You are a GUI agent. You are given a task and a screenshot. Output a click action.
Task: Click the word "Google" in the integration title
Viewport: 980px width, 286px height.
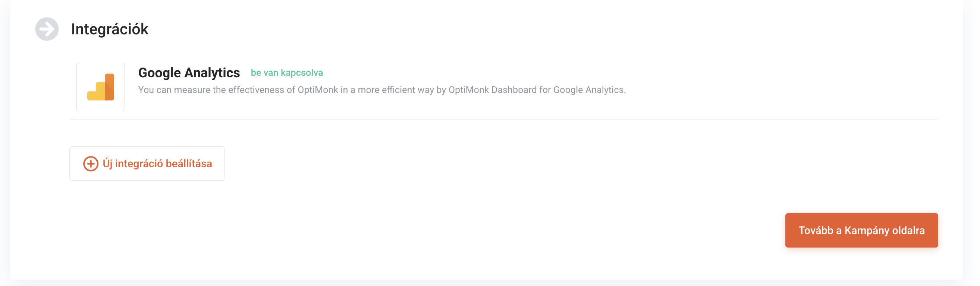point(159,73)
